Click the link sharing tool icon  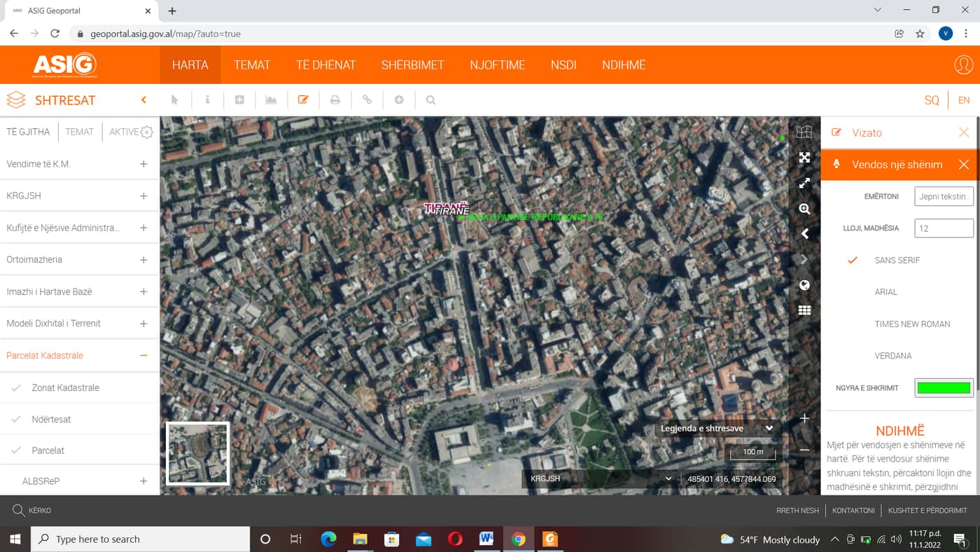[x=367, y=100]
